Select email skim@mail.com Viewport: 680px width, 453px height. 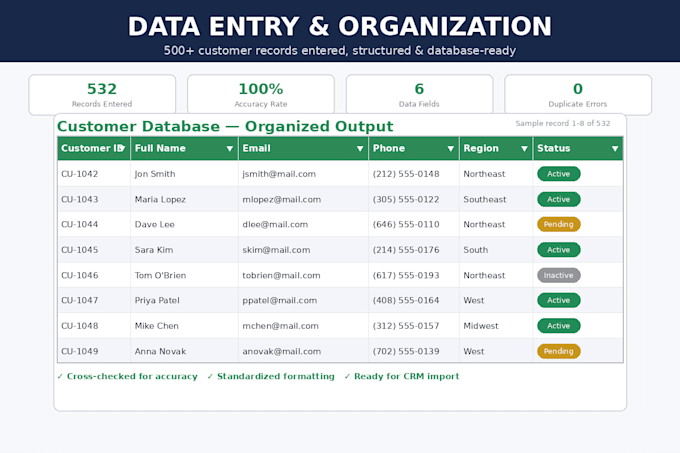click(x=276, y=250)
